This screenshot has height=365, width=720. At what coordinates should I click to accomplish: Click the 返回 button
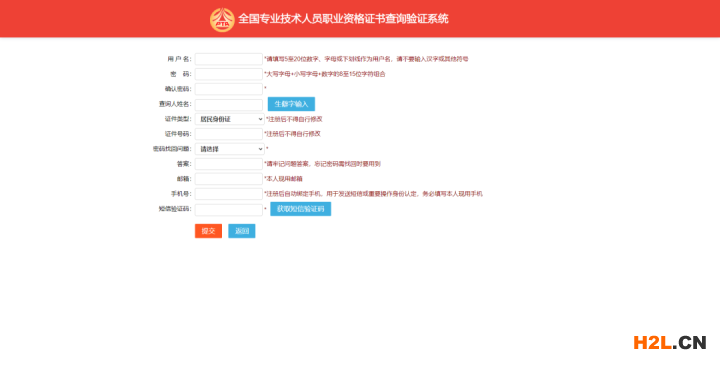pyautogui.click(x=242, y=231)
